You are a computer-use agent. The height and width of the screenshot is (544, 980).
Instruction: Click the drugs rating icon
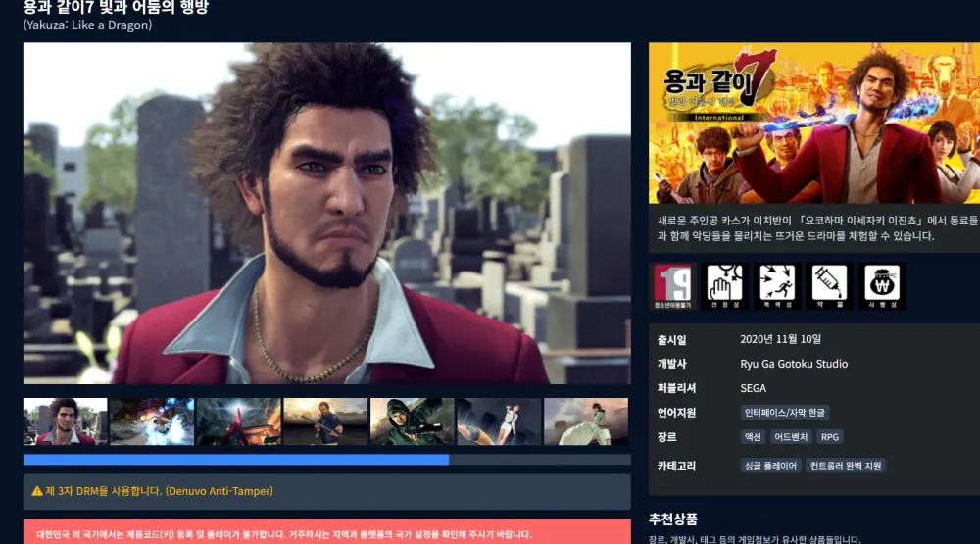tap(829, 286)
